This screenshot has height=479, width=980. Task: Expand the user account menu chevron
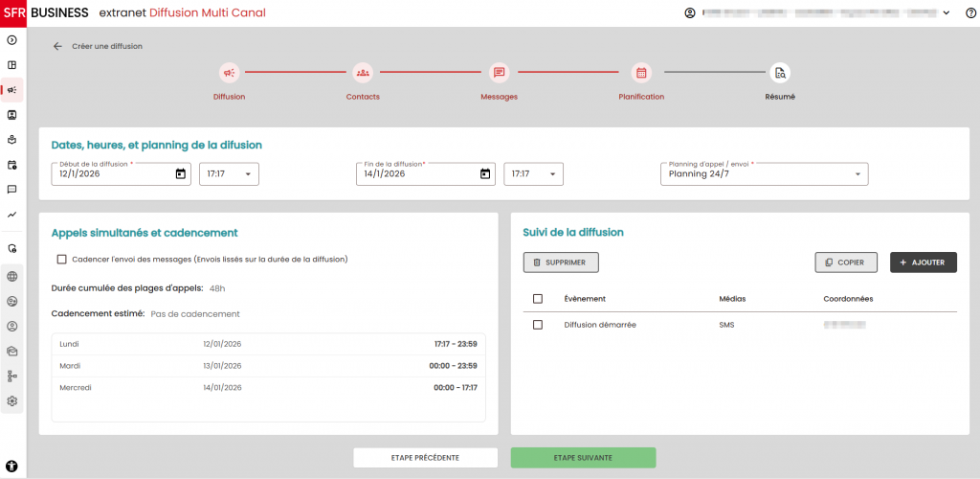click(x=946, y=12)
